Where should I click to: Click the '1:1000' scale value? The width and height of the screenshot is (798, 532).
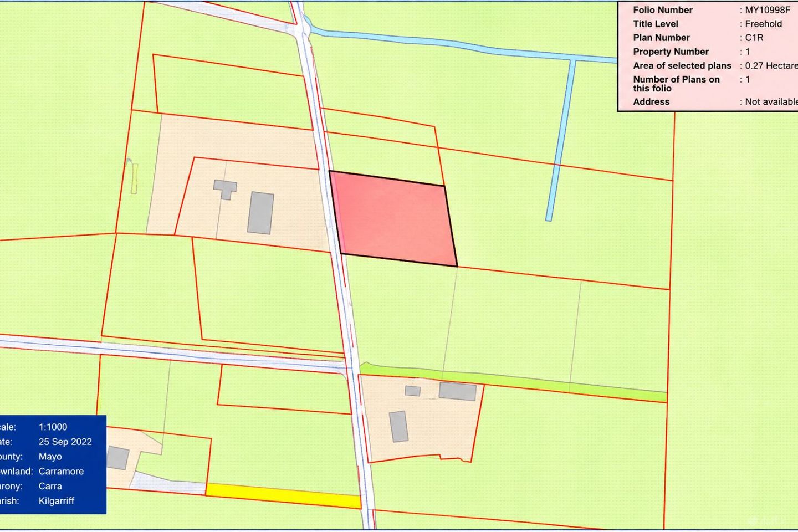click(53, 427)
